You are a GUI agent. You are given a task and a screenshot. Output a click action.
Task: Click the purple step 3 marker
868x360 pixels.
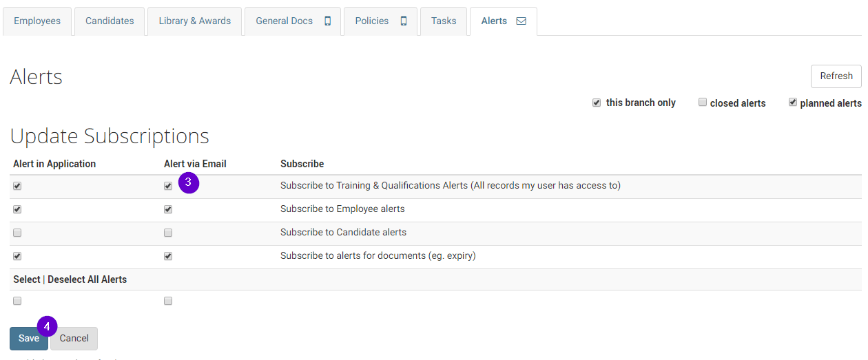click(x=189, y=183)
